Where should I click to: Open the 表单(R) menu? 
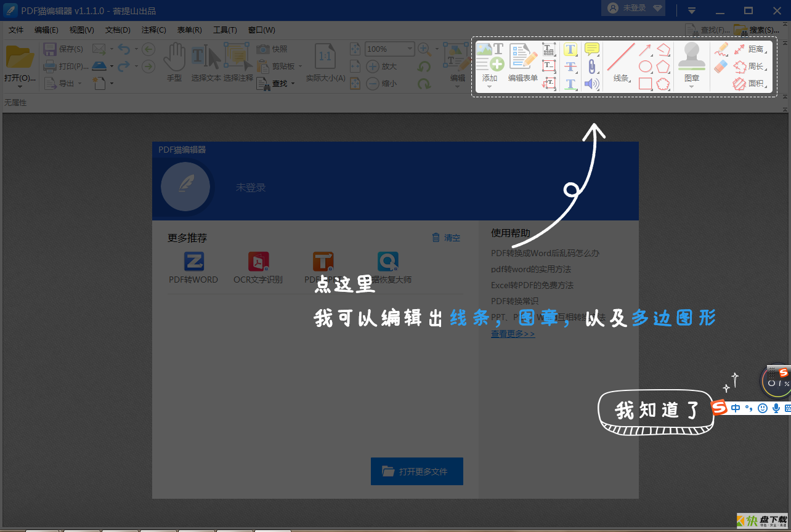[x=189, y=30]
